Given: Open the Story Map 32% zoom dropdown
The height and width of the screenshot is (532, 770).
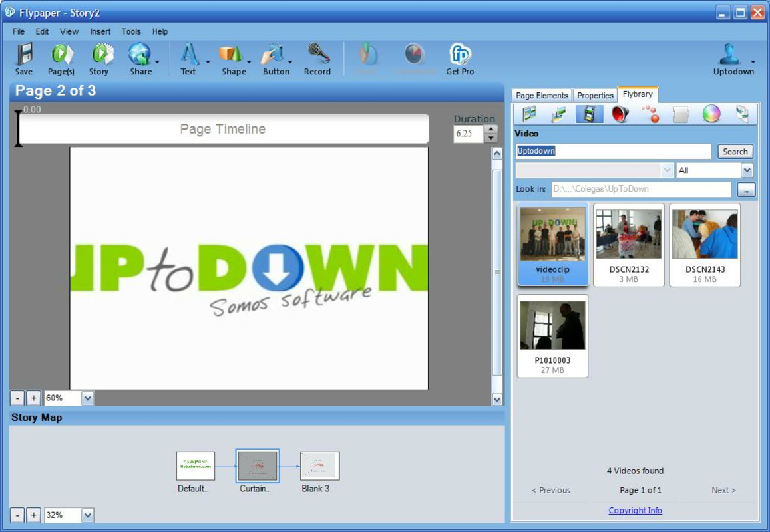Looking at the screenshot, I should tap(87, 515).
